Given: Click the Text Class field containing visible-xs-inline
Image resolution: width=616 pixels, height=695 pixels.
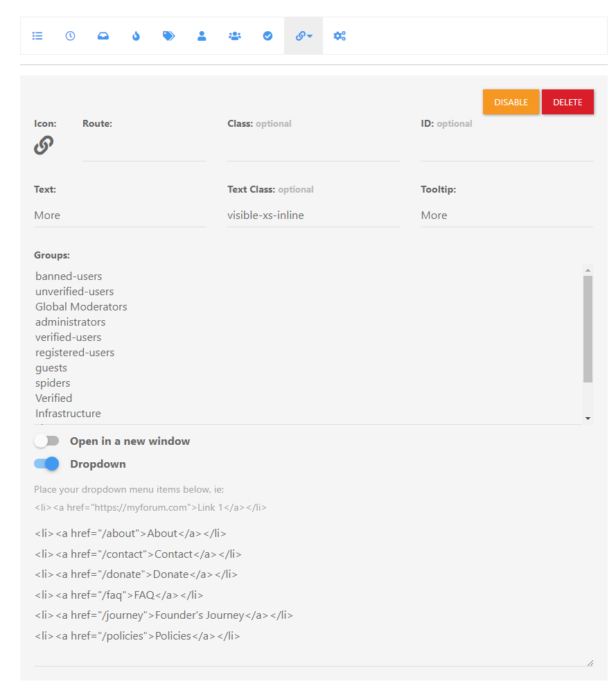Looking at the screenshot, I should 313,215.
